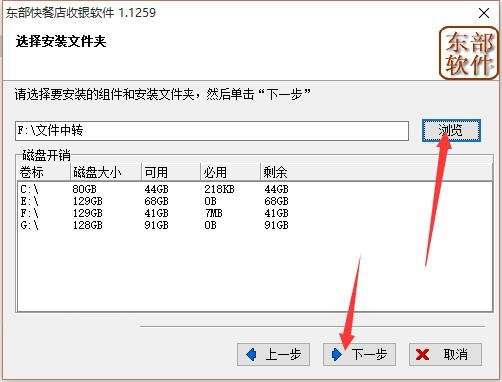Click the 218KB required space cell
Viewport: 502px width, 382px height.
click(219, 189)
